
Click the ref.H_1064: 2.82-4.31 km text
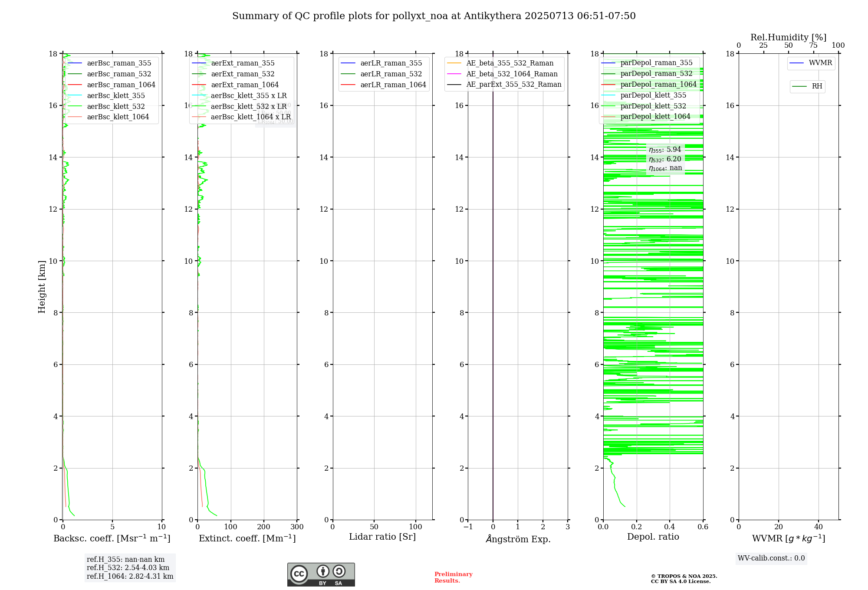[130, 577]
